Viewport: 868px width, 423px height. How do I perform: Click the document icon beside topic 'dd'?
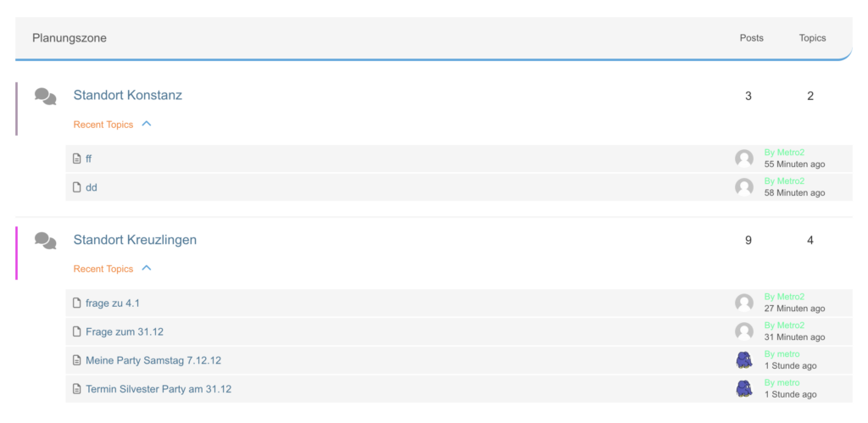(x=77, y=187)
